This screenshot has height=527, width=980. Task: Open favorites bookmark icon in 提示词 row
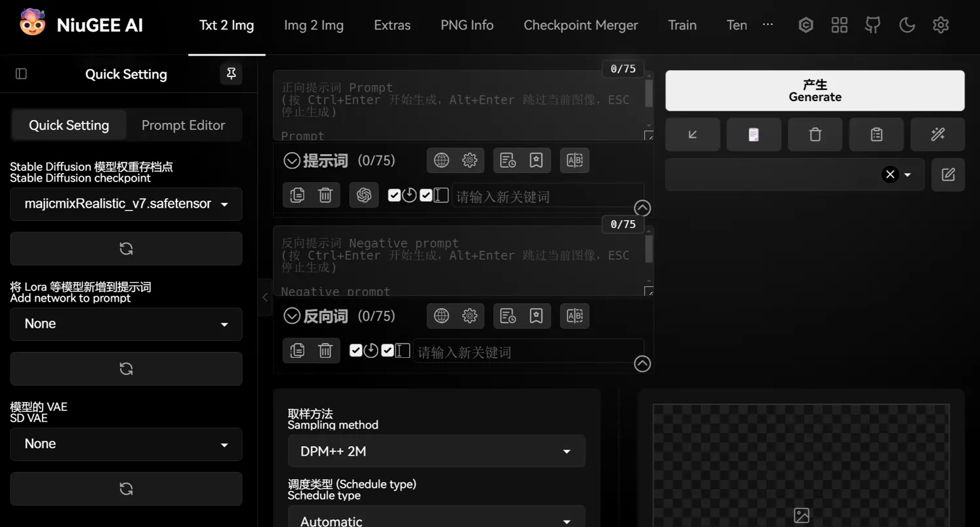[536, 160]
